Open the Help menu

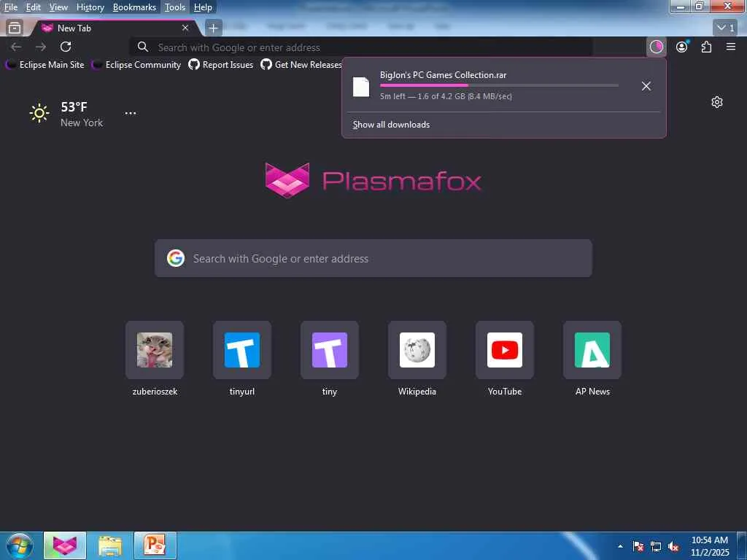click(x=203, y=7)
